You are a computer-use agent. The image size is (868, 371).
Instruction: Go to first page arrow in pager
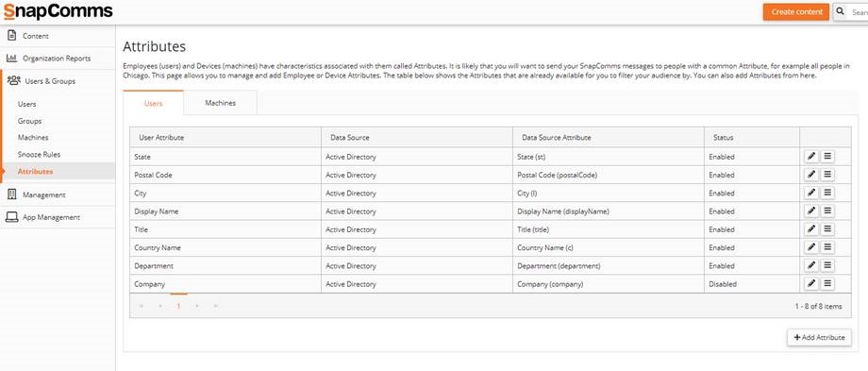tap(142, 306)
